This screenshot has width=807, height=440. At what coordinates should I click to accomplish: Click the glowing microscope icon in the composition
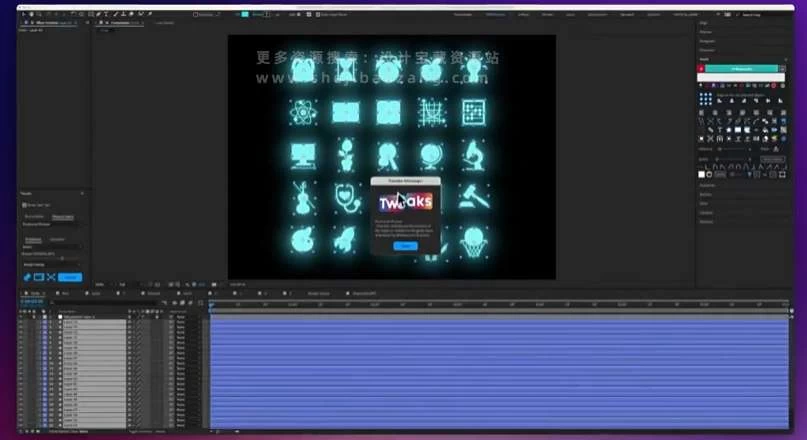tap(473, 152)
